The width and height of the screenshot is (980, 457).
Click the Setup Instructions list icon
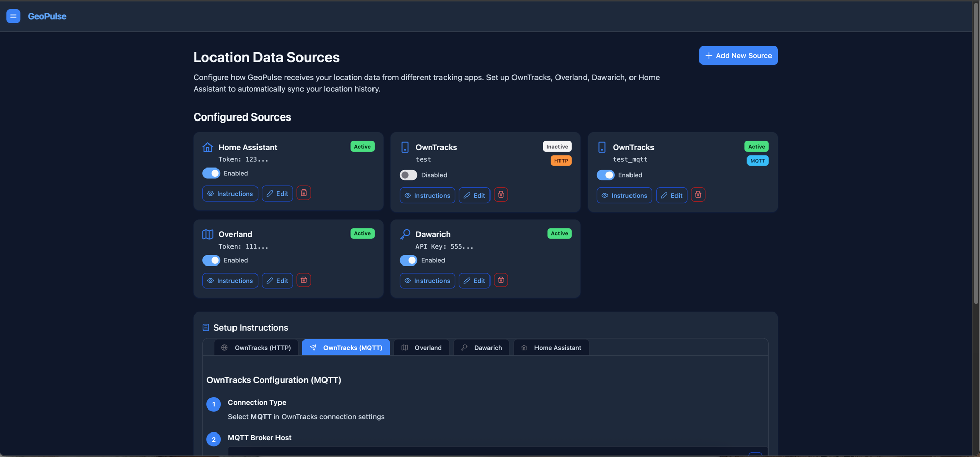(x=206, y=327)
